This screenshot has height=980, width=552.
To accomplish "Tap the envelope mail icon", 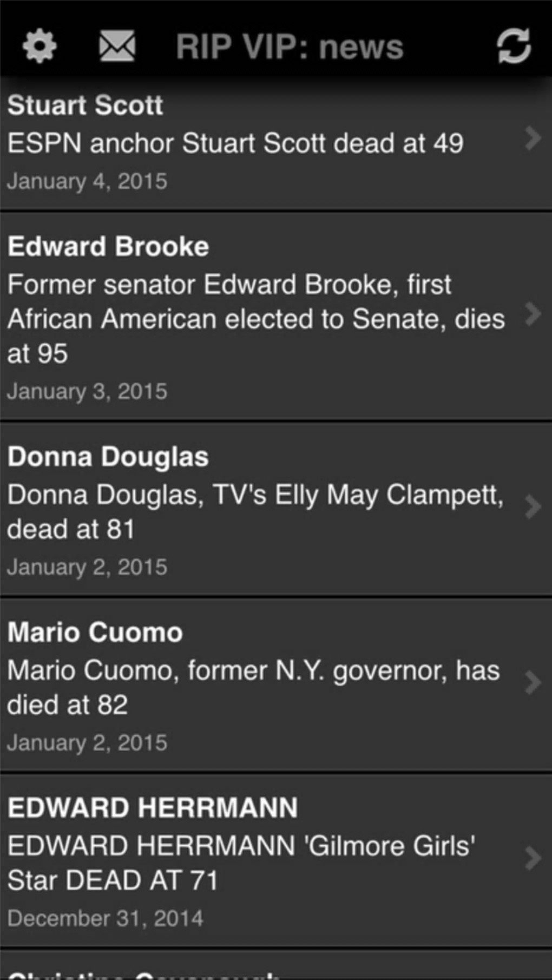I will [x=117, y=47].
